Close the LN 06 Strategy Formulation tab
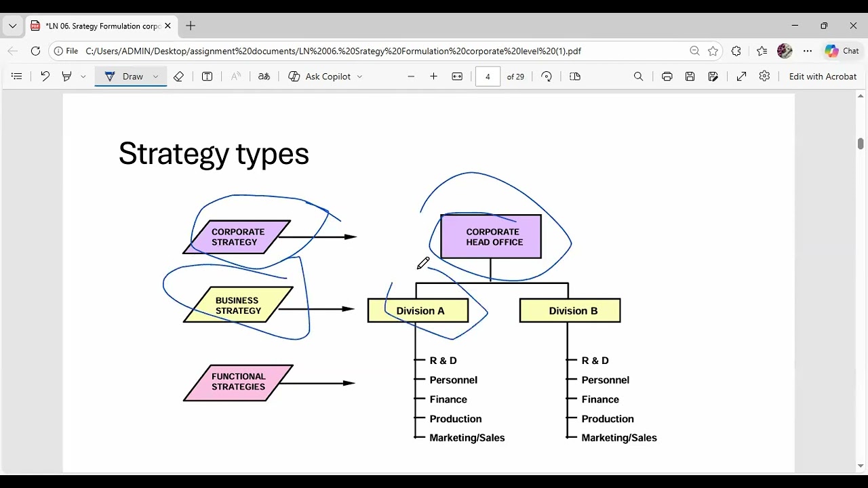The height and width of the screenshot is (488, 868). pyautogui.click(x=167, y=26)
